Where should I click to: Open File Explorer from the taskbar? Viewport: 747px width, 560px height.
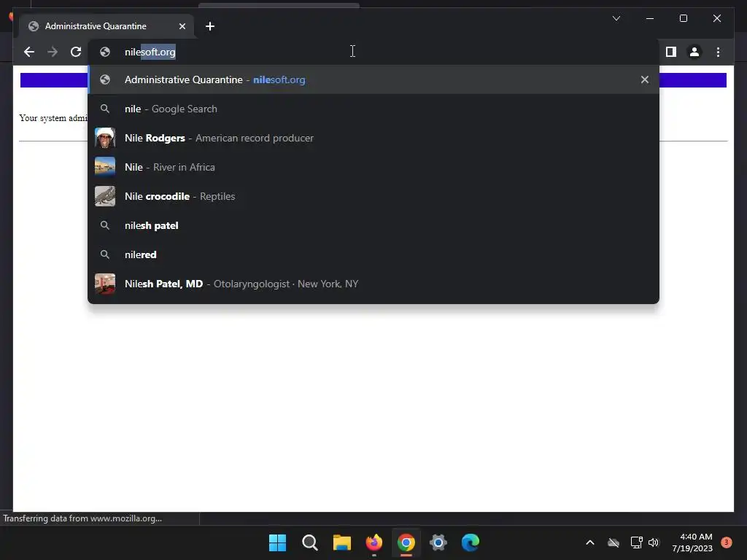[341, 542]
